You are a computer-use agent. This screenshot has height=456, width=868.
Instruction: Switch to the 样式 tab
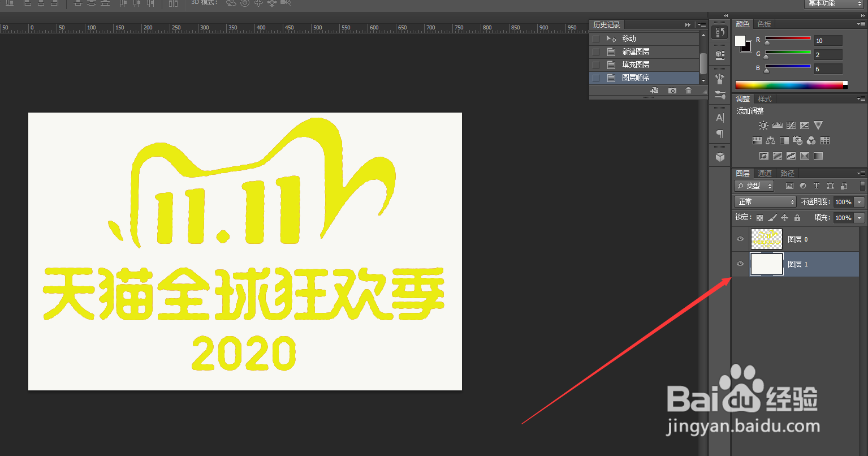[x=765, y=98]
